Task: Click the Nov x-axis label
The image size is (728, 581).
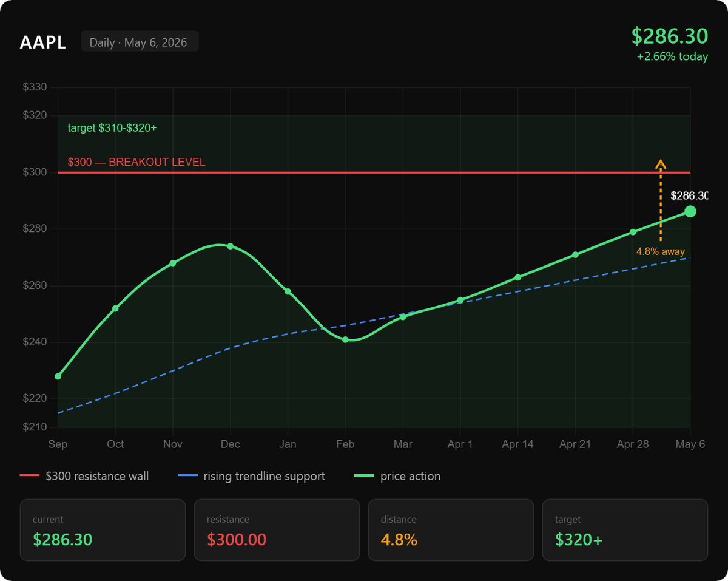Action: pyautogui.click(x=173, y=444)
